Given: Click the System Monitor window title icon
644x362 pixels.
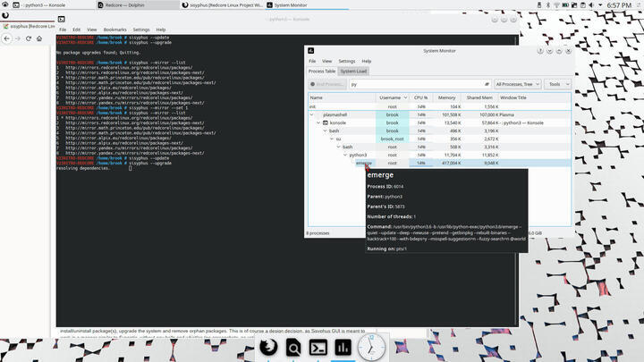Looking at the screenshot, I should coord(311,50).
